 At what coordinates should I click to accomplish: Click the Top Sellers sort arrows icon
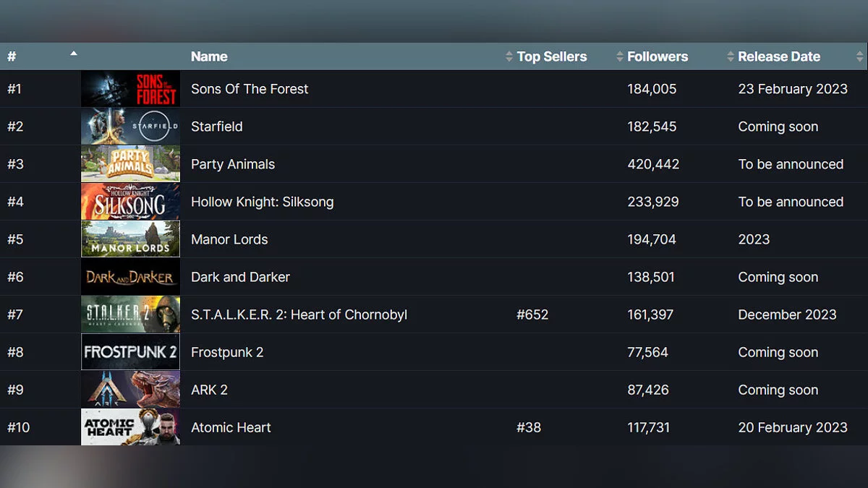(509, 56)
